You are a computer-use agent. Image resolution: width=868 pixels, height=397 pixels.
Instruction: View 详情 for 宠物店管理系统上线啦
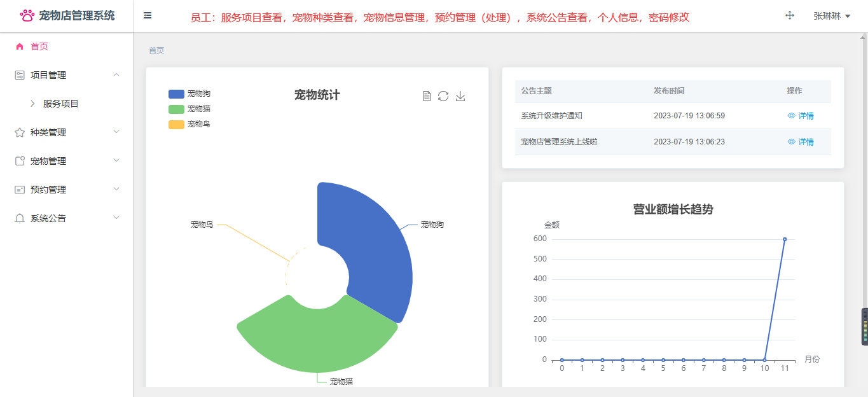coord(801,142)
